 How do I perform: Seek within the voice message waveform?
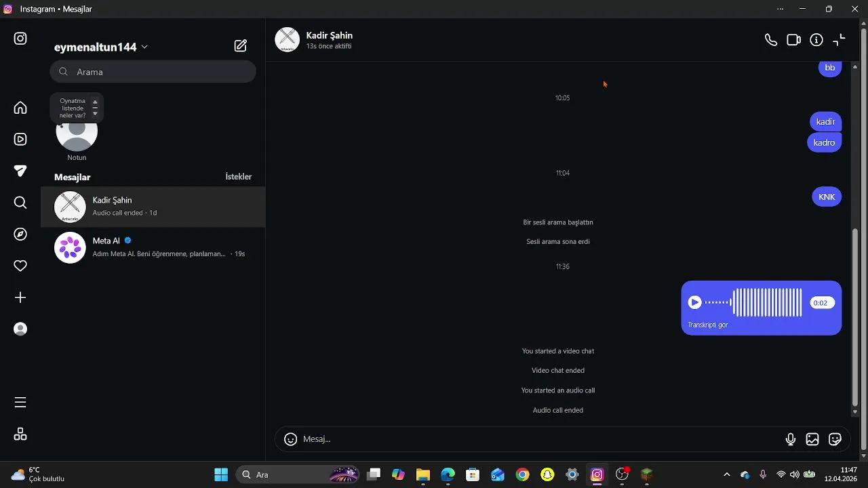[753, 302]
